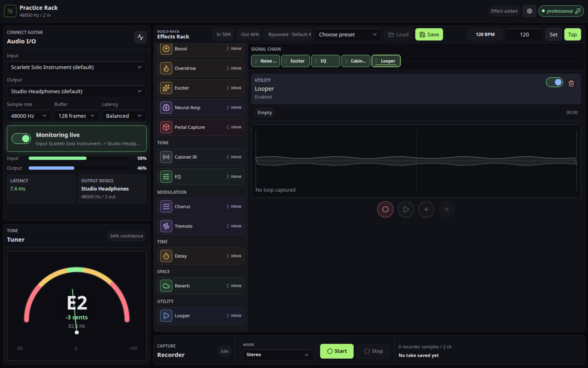Image resolution: width=588 pixels, height=368 pixels.
Task: Disable the Looper enabled toggle
Action: [x=554, y=82]
